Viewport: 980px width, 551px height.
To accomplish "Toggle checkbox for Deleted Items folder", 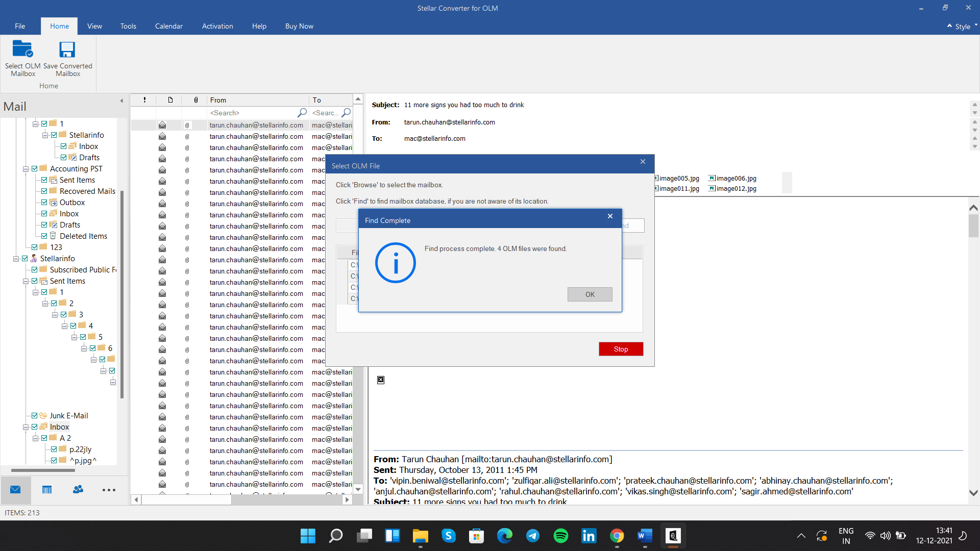I will point(44,236).
